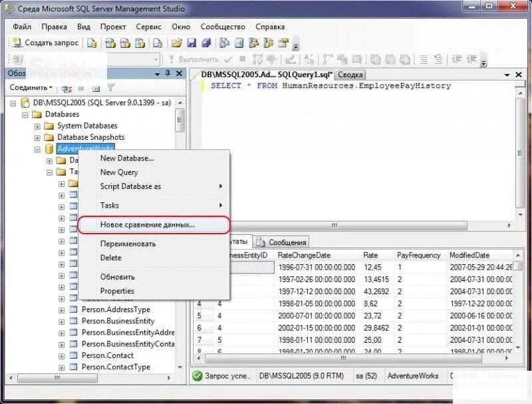The width and height of the screenshot is (532, 404).
Task: Click the Decrease Indent icon
Action: click(x=456, y=60)
